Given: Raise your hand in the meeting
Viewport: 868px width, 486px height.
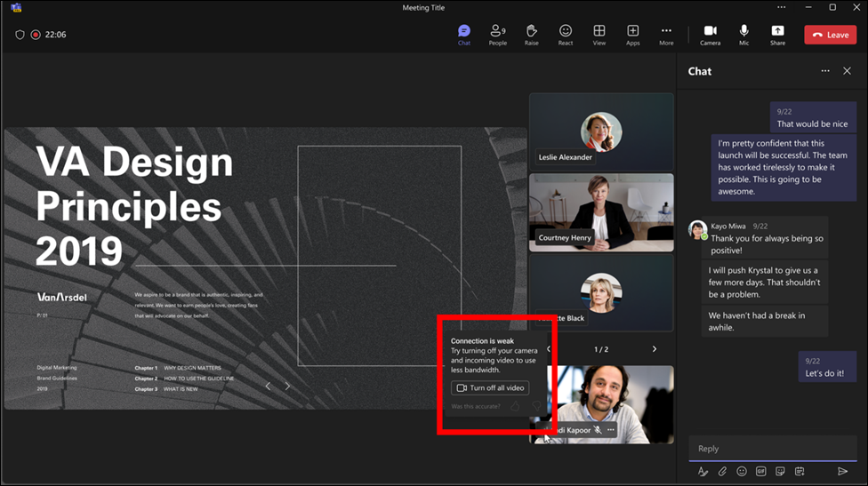Looking at the screenshot, I should tap(531, 34).
